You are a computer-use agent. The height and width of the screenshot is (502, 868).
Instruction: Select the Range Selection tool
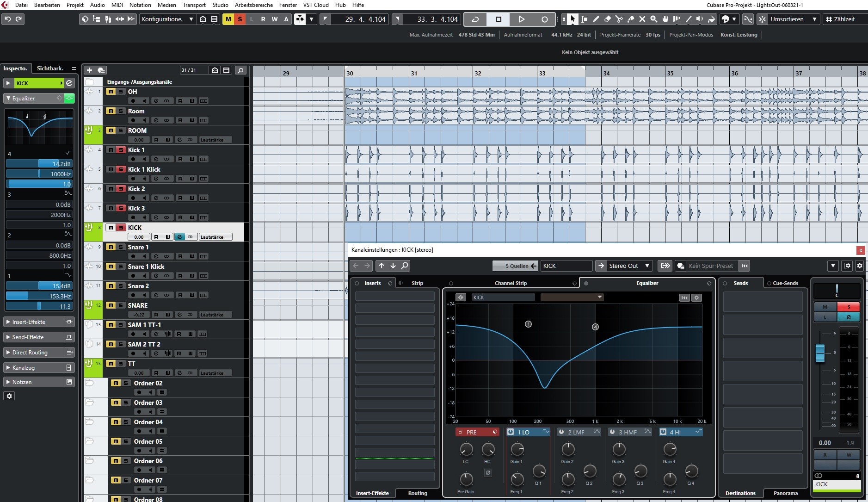point(585,19)
